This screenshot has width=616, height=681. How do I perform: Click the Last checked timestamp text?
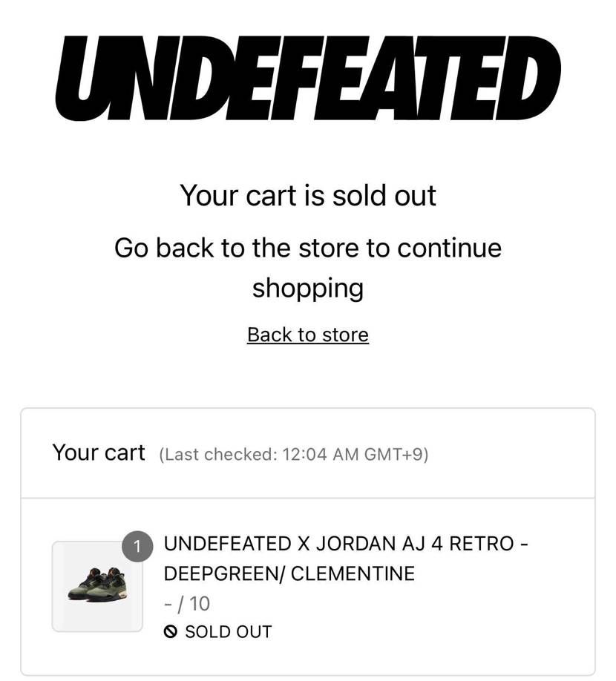[x=294, y=454]
